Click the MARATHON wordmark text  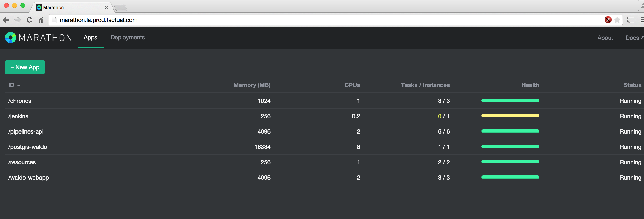click(x=45, y=38)
